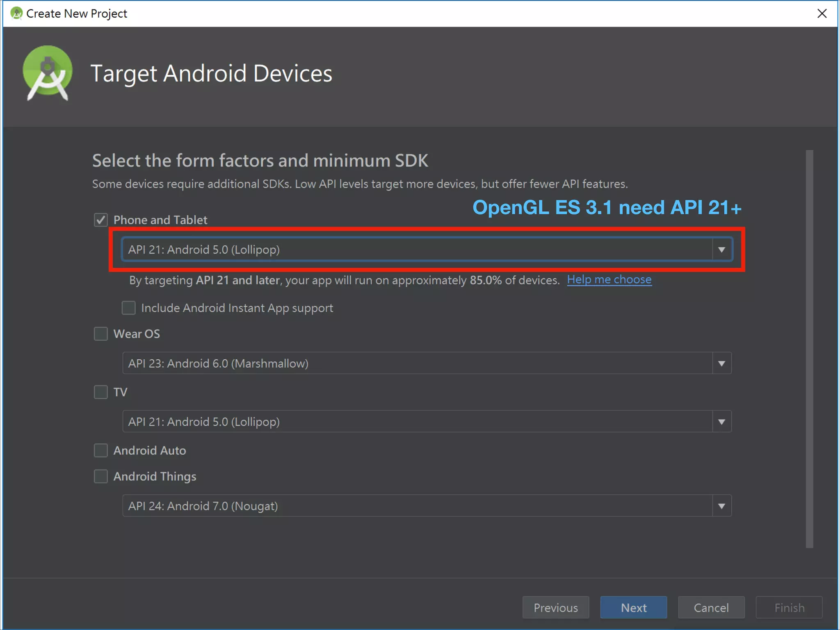Viewport: 840px width, 630px height.
Task: Click the Create New Project window title
Action: [x=77, y=14]
